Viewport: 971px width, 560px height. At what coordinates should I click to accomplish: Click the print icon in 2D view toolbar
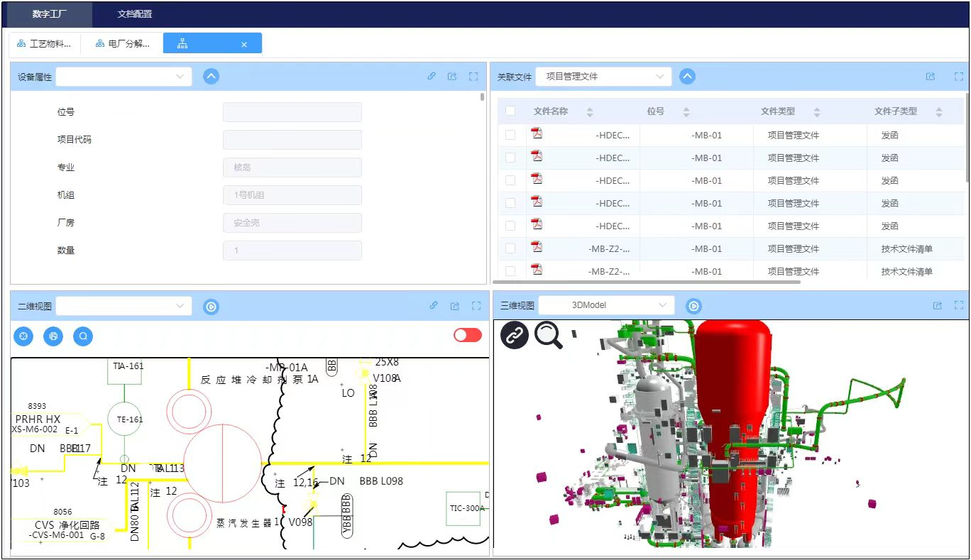coord(53,336)
